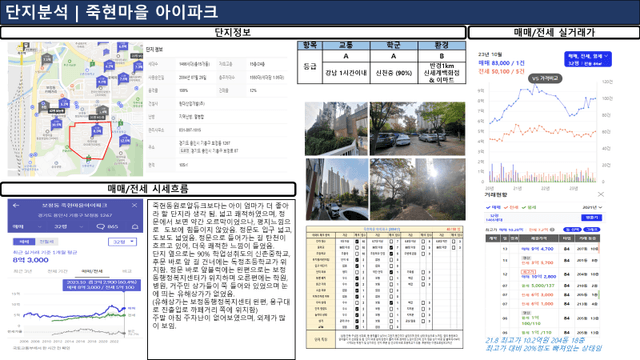Click the price marker inside the red complex boundary

[97, 131]
